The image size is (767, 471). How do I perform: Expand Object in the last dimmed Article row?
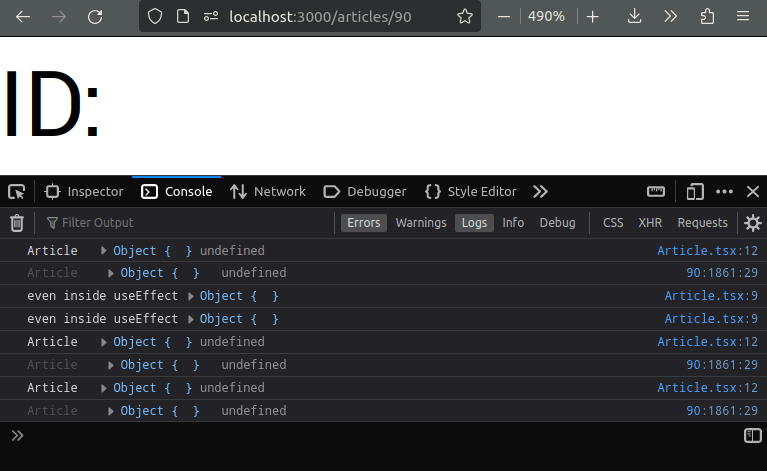pyautogui.click(x=111, y=411)
